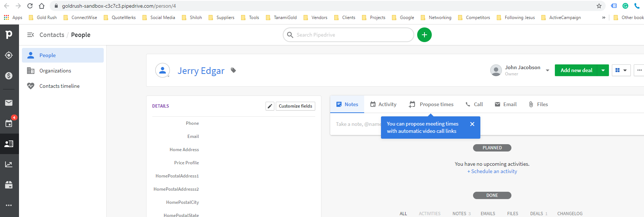Switch to the Propose times tab
Viewport: 644px width, 217px height.
(x=431, y=104)
